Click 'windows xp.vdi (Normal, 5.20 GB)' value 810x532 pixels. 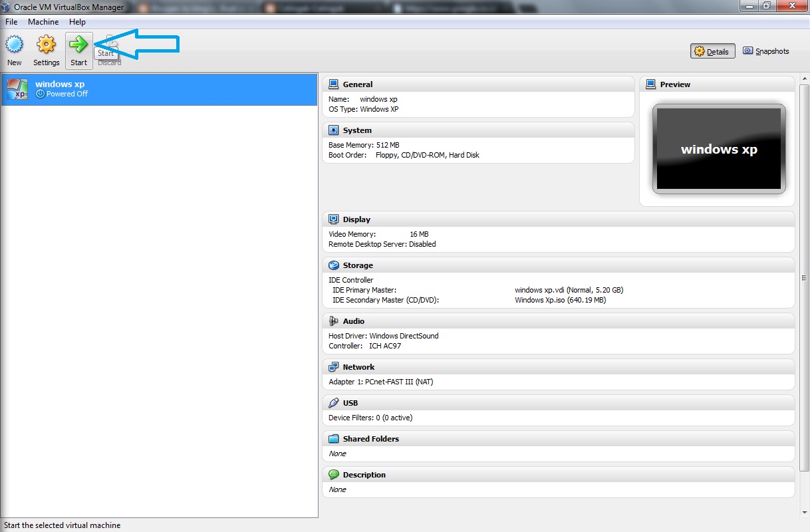(x=569, y=290)
